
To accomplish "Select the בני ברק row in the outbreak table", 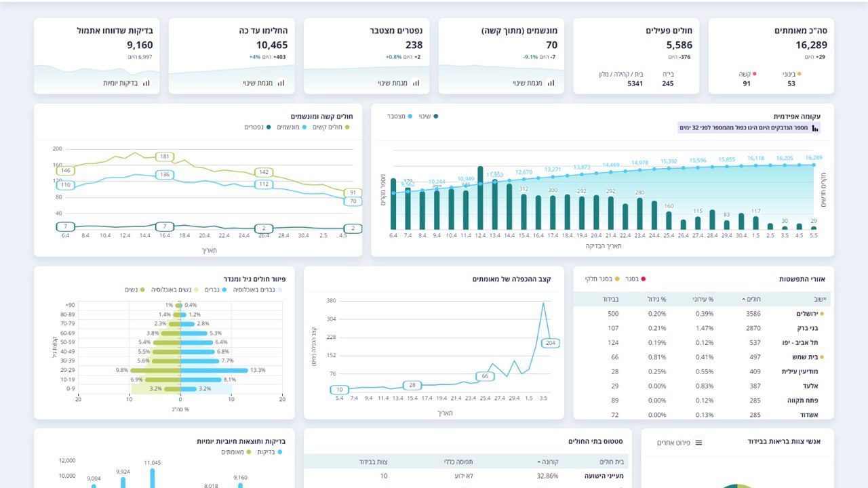I will click(703, 328).
